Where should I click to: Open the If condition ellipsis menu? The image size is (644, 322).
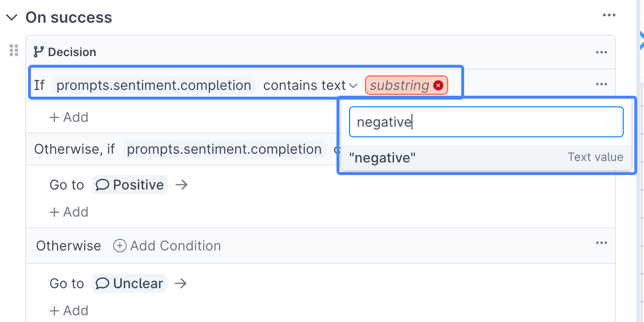pos(601,85)
